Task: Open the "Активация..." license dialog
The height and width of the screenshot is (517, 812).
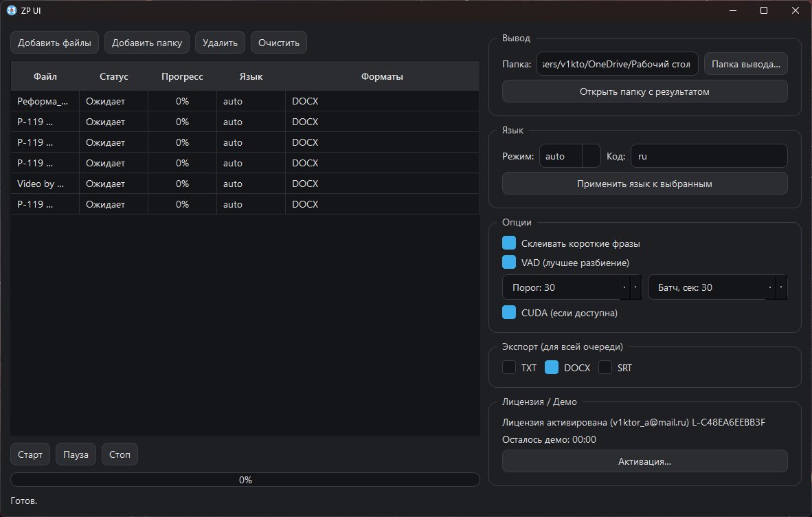Action: pos(644,461)
